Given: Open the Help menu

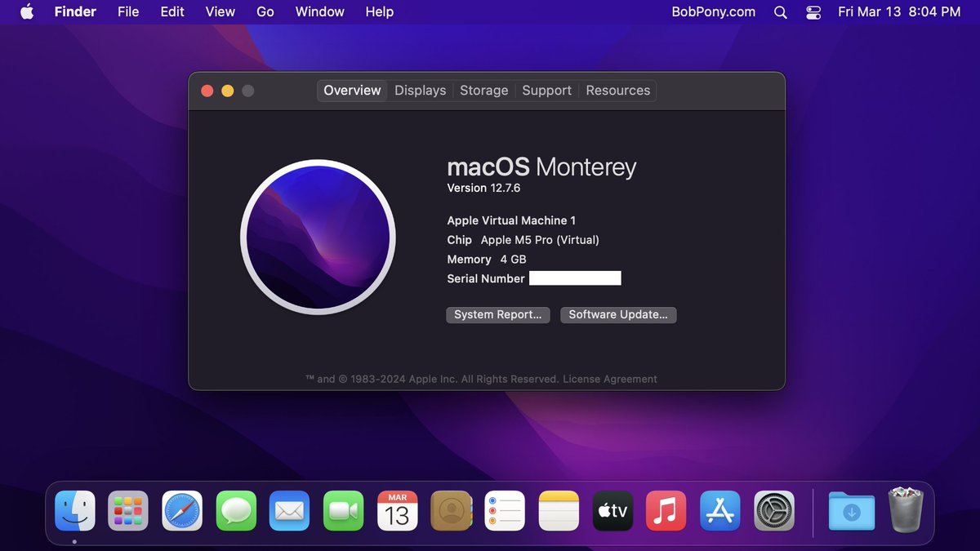Looking at the screenshot, I should pos(380,11).
